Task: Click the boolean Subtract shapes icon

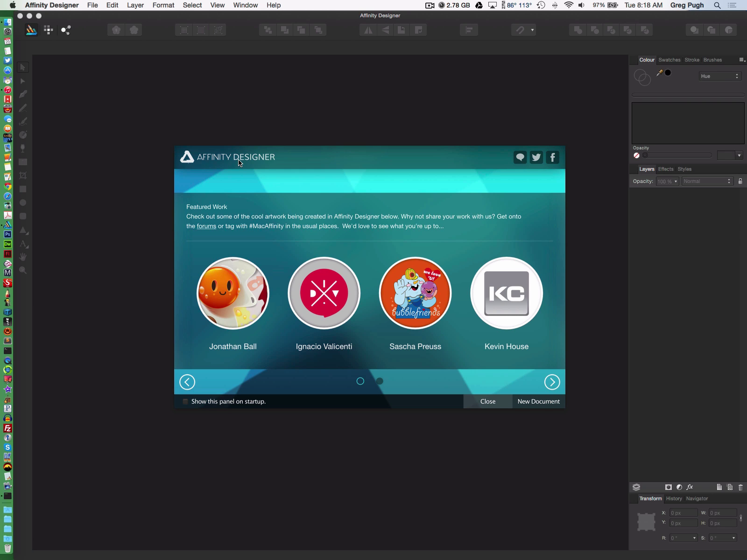Action: point(595,30)
